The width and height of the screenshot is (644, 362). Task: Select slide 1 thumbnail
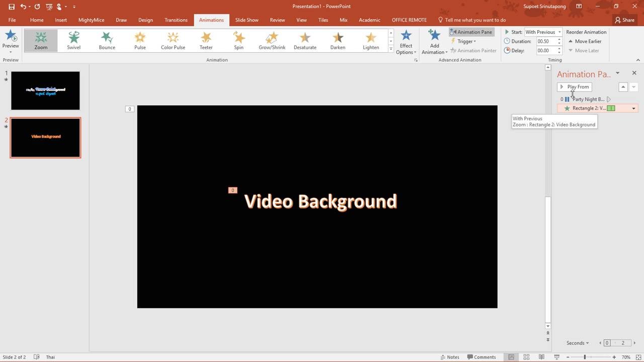tap(45, 90)
